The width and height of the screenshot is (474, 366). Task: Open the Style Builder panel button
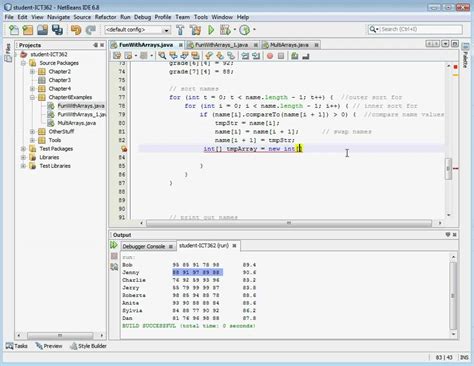pos(88,346)
